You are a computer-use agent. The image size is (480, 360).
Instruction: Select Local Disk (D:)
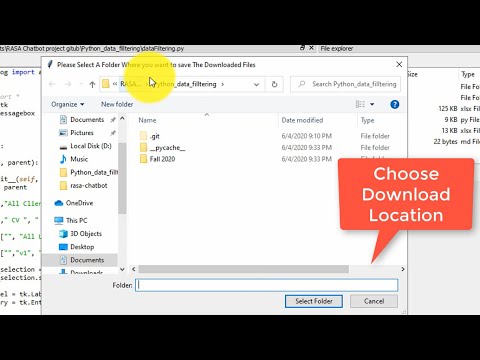91,146
